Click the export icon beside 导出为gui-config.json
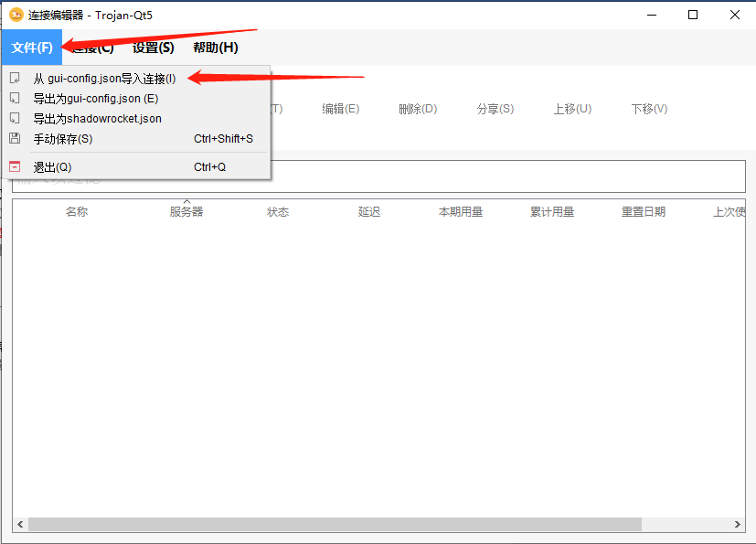 (15, 99)
